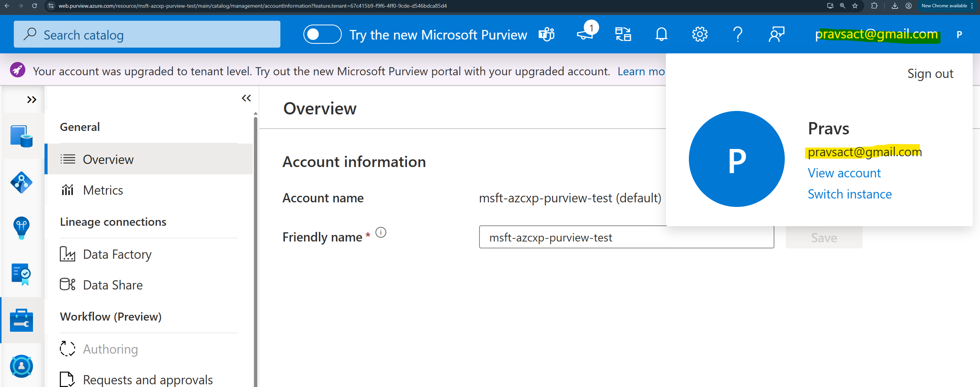980x387 pixels.
Task: Open the Data Catalog sidebar icon
Action: (21, 136)
